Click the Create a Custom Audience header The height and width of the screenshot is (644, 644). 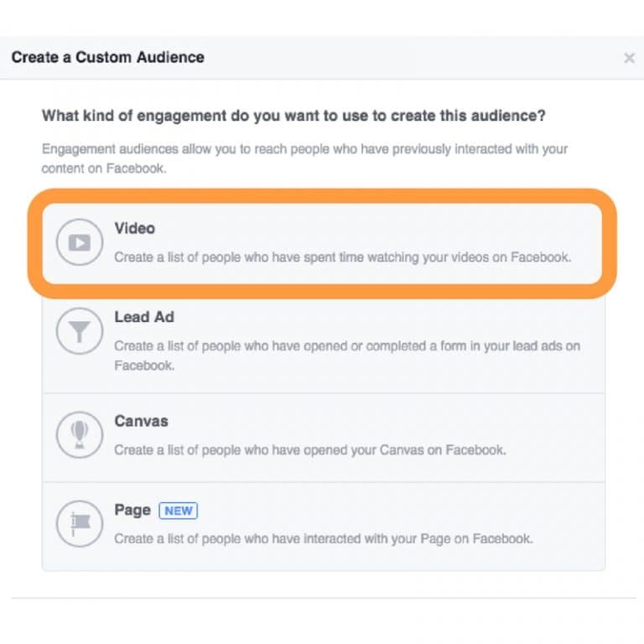[x=107, y=58]
